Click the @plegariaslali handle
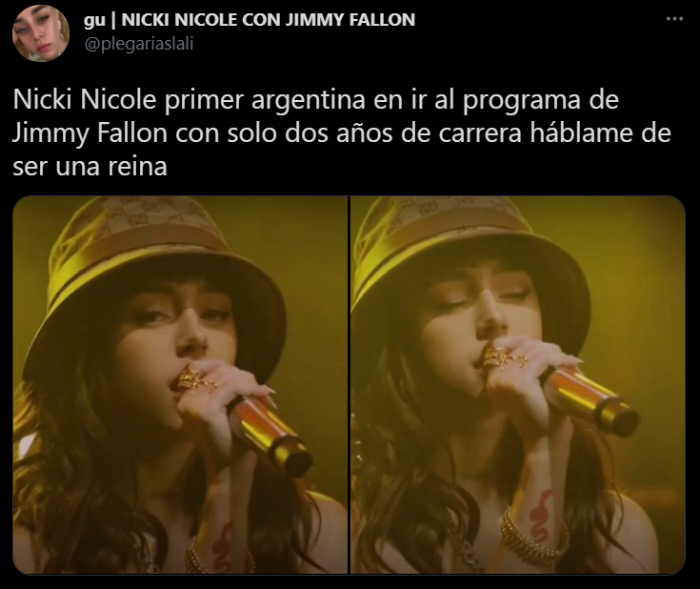This screenshot has width=700, height=589. [x=139, y=44]
